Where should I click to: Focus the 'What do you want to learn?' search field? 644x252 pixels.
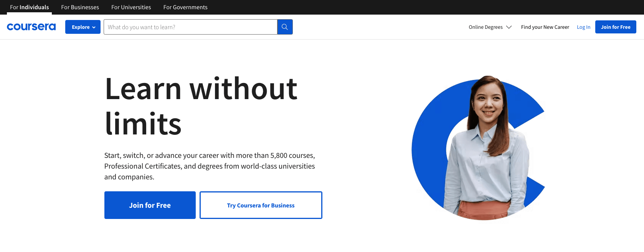tap(190, 27)
